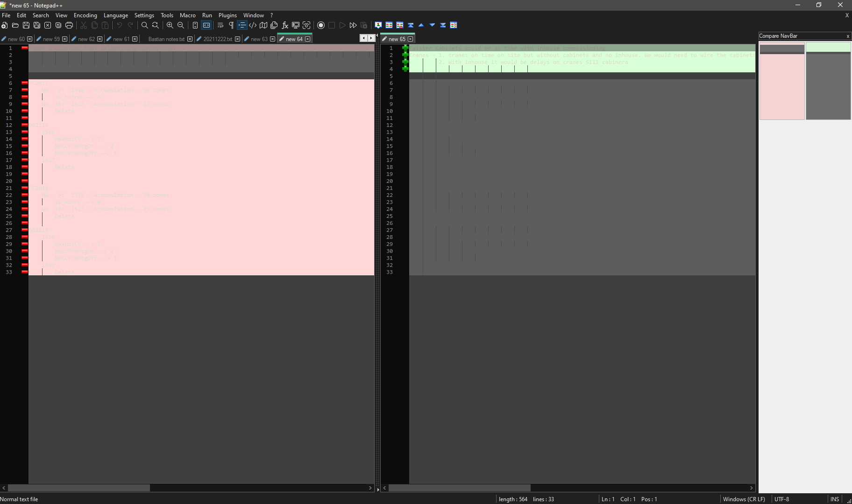Open the Macro menu
Viewport: 852px width, 504px height.
tap(188, 15)
